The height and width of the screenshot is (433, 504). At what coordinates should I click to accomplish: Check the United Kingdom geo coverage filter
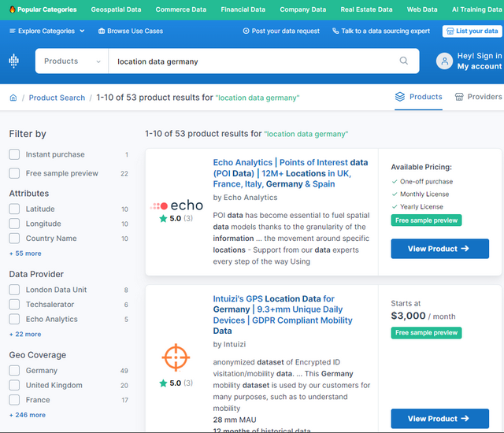pos(14,385)
